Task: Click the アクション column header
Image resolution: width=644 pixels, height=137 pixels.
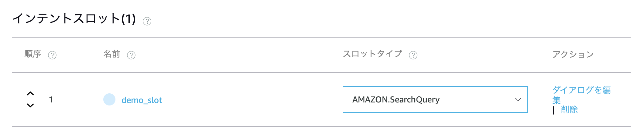Action: pyautogui.click(x=573, y=54)
